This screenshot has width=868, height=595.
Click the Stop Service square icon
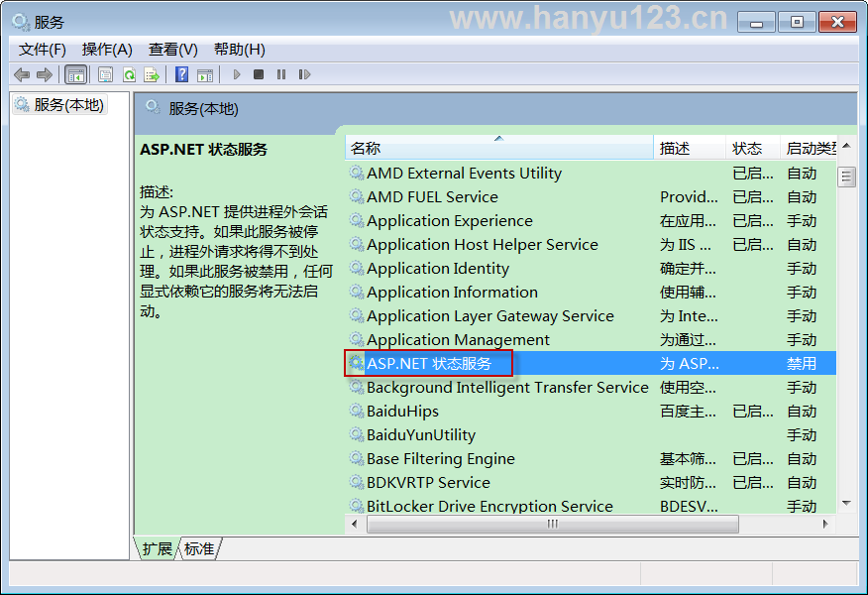click(x=259, y=74)
